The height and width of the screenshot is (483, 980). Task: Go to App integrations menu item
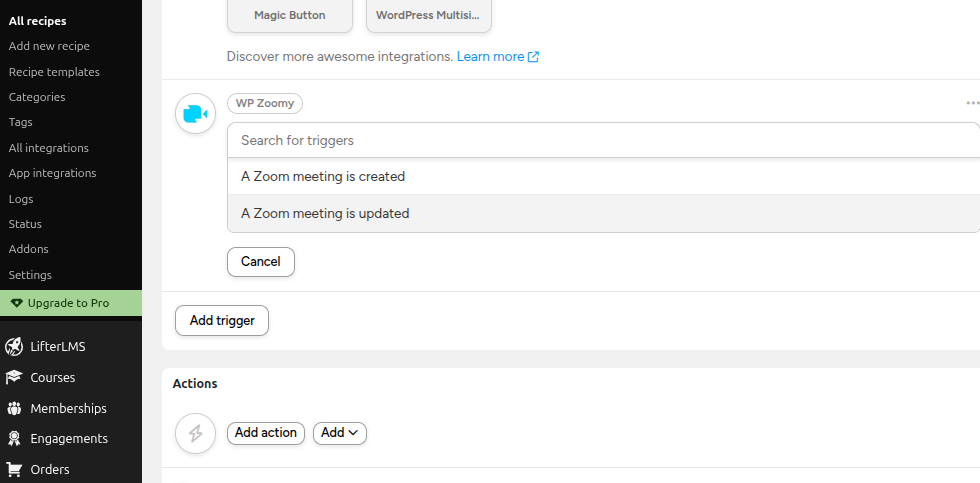click(52, 173)
